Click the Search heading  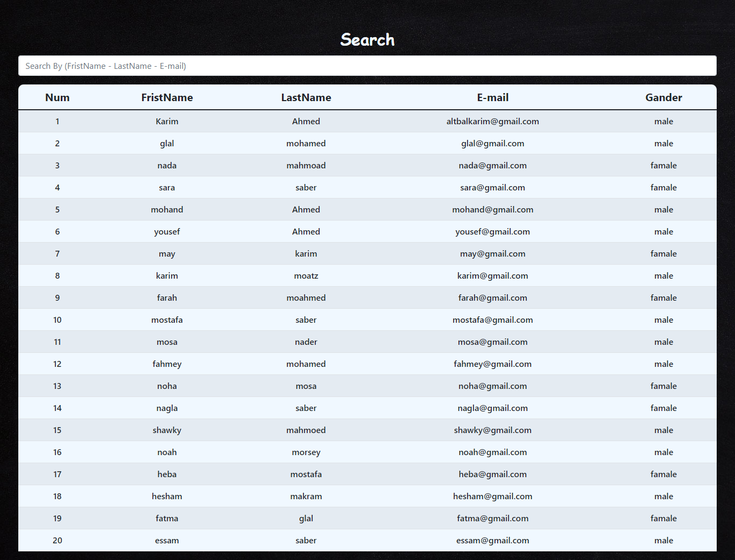tap(367, 39)
